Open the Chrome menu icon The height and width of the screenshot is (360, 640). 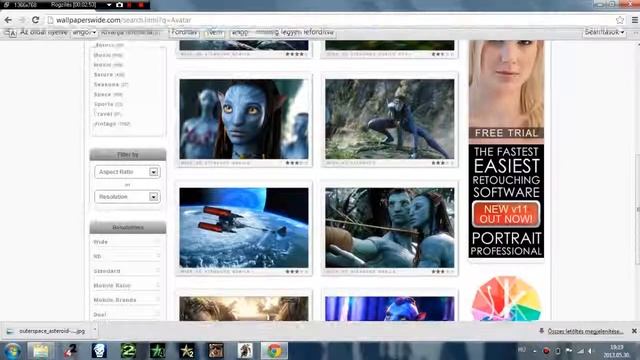click(635, 20)
